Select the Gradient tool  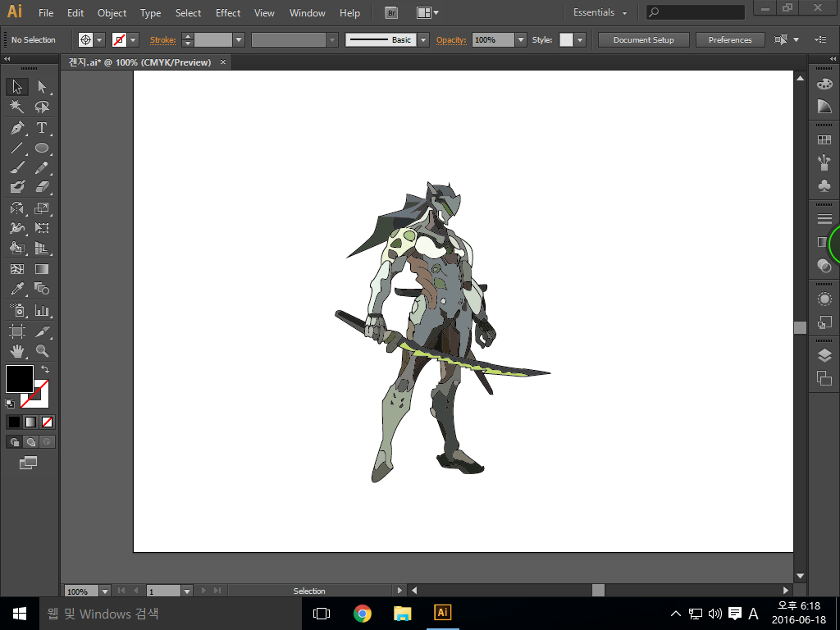click(x=42, y=269)
